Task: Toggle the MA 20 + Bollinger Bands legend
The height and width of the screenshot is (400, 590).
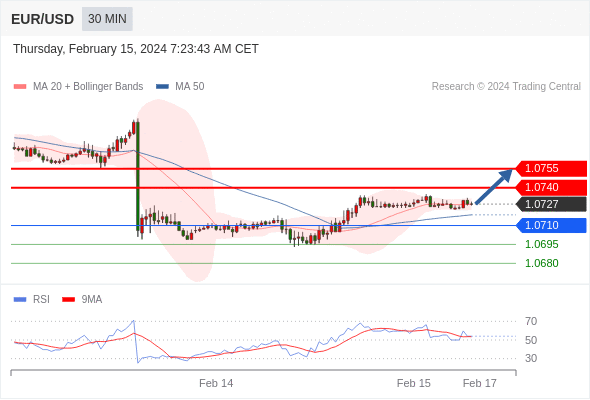Action: pyautogui.click(x=78, y=87)
